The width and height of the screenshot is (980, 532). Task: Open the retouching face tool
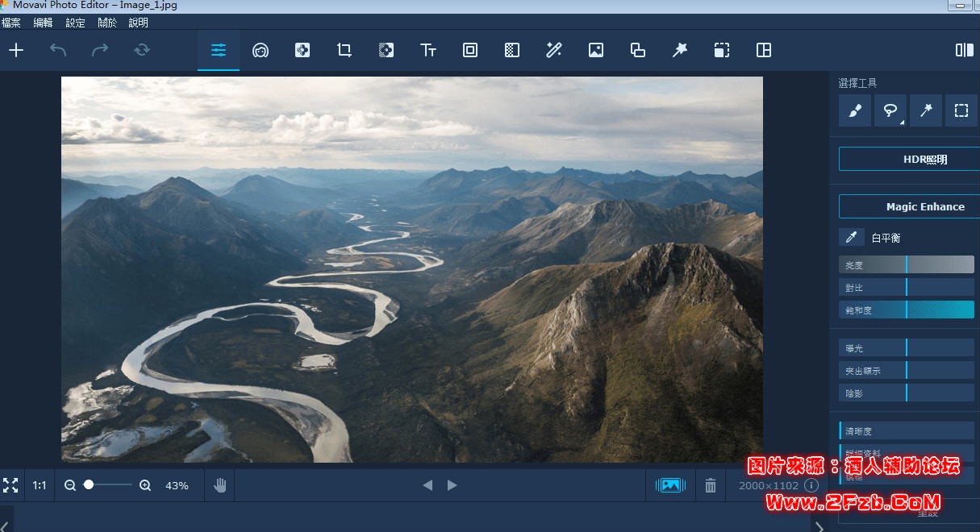point(261,50)
